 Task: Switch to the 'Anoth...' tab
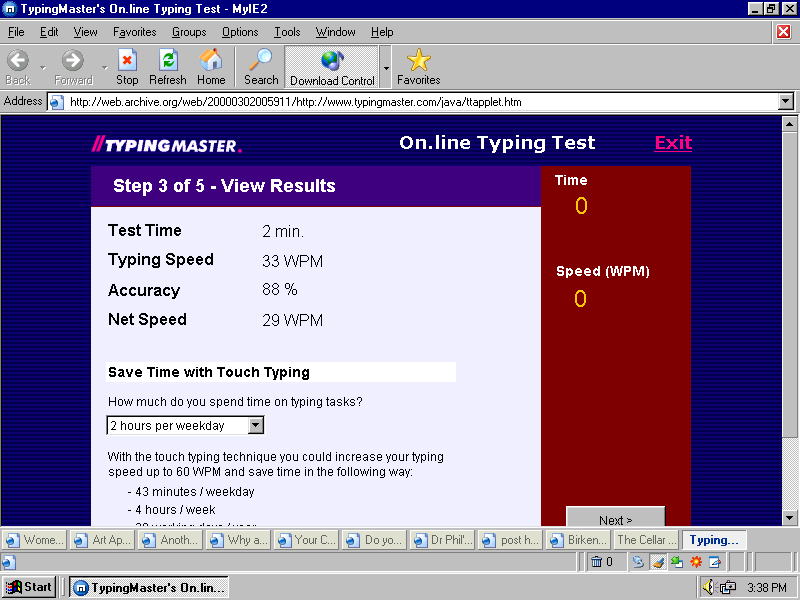tap(171, 540)
